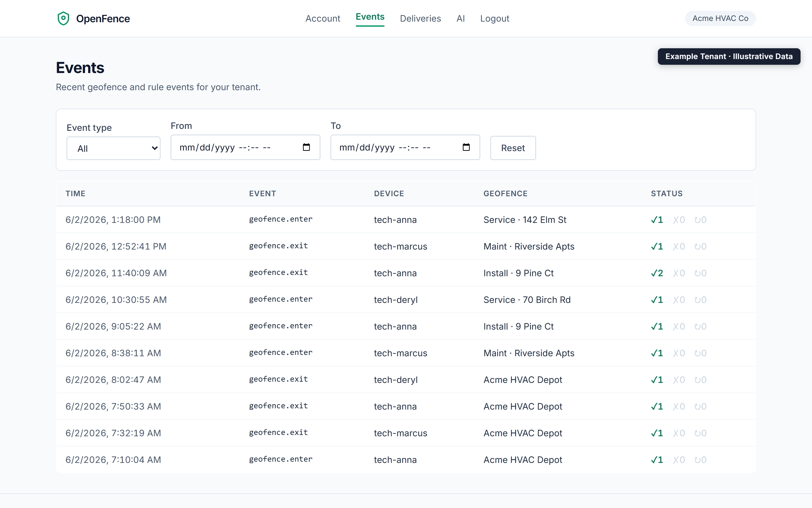This screenshot has width=812, height=508.
Task: Click 'Acme HVAC Depot' in 7:50:33 AM row
Action: tap(523, 406)
